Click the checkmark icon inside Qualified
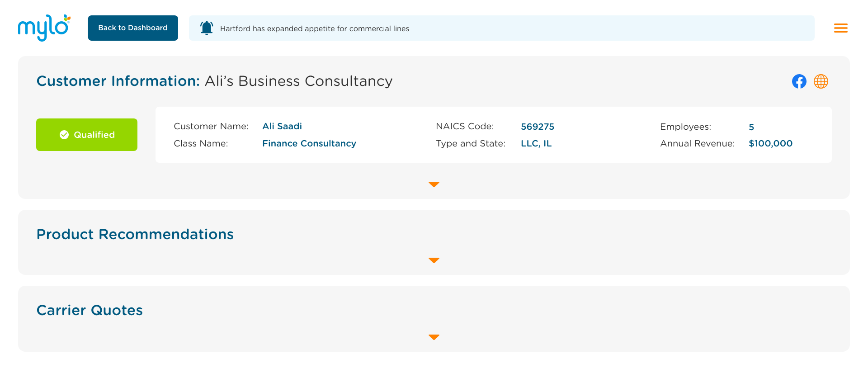The image size is (868, 387). coord(64,135)
